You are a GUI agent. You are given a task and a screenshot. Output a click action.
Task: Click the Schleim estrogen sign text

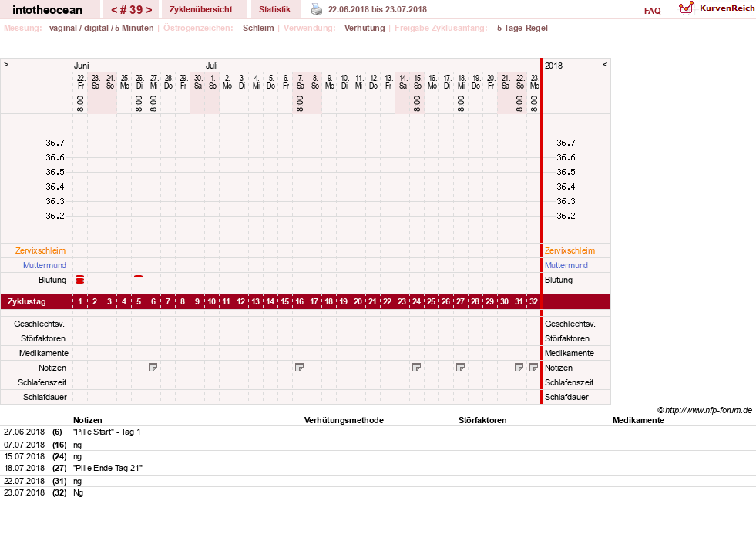[x=258, y=28]
